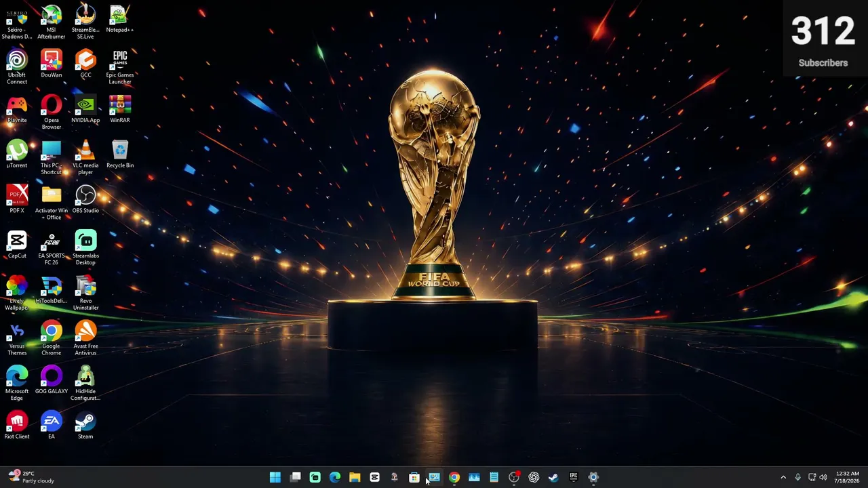Select the Sekiro Shadows Die desktop shortcut
The width and height of the screenshot is (868, 488).
pyautogui.click(x=17, y=22)
